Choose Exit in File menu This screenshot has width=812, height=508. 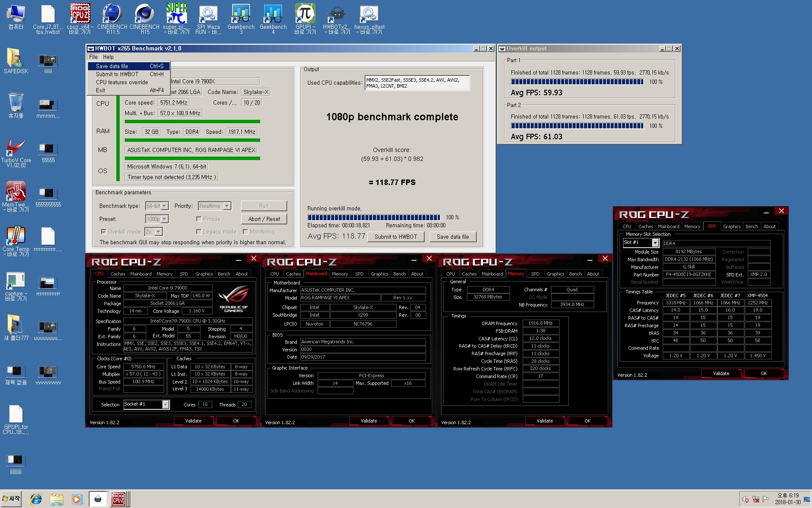[129, 90]
